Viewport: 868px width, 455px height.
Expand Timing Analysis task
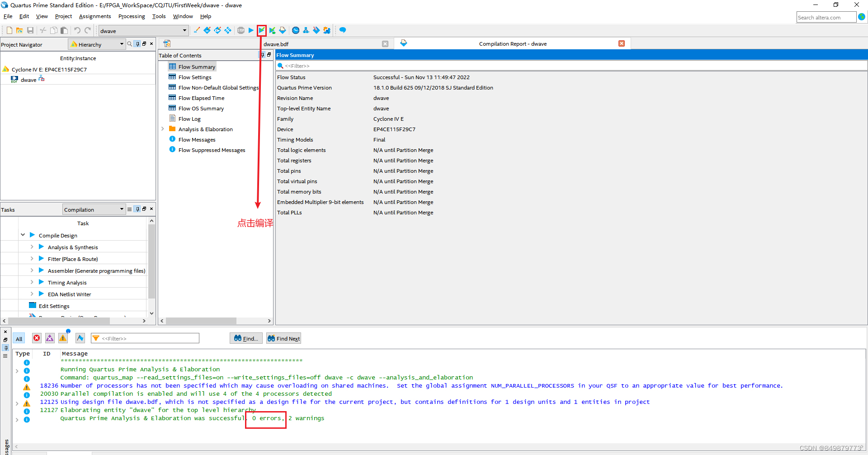[32, 282]
